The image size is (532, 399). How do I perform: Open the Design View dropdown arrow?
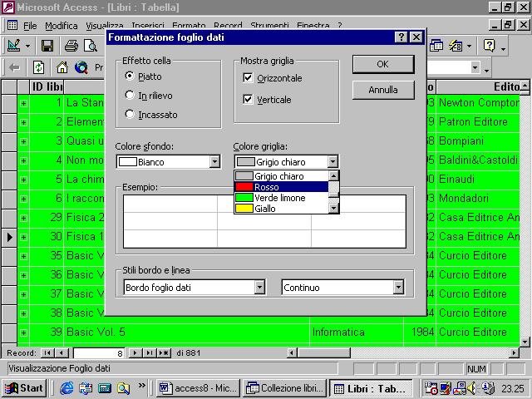pyautogui.click(x=27, y=46)
